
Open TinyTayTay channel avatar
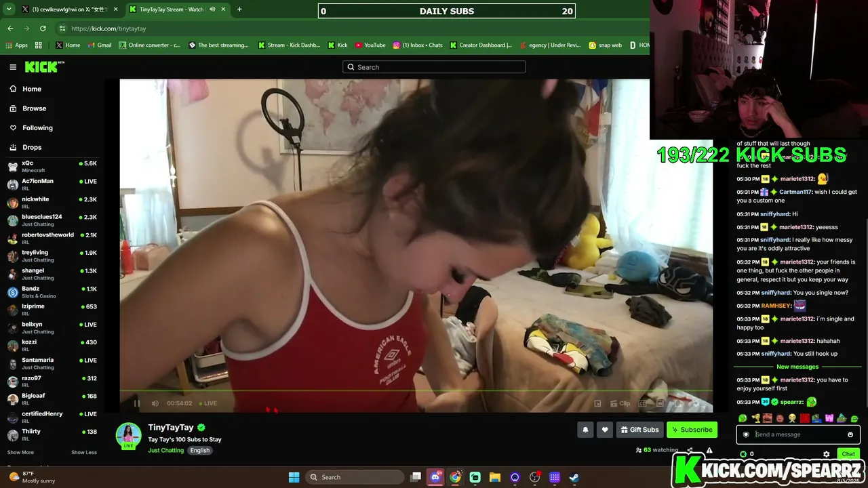click(128, 435)
